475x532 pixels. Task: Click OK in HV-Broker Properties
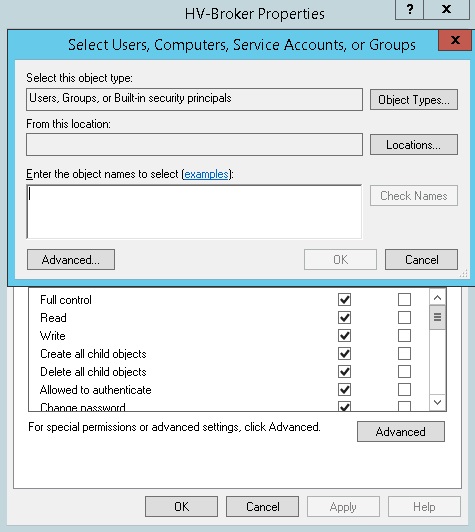[182, 507]
